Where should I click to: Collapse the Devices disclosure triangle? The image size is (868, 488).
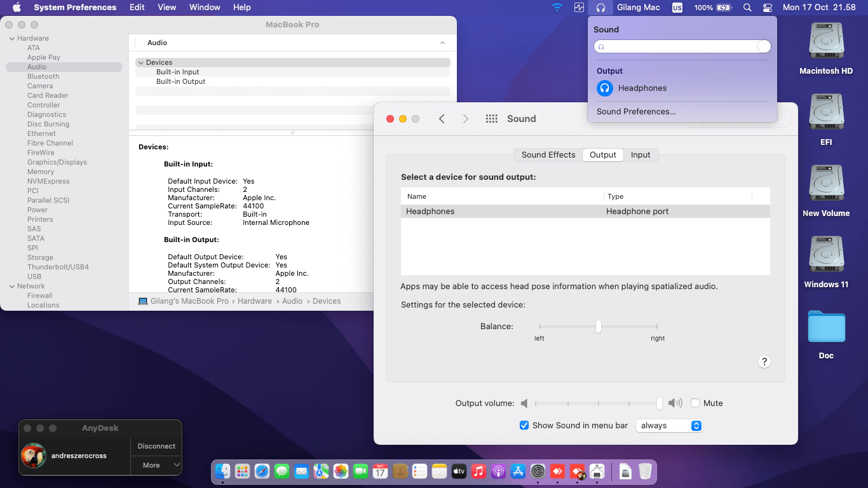click(x=140, y=62)
